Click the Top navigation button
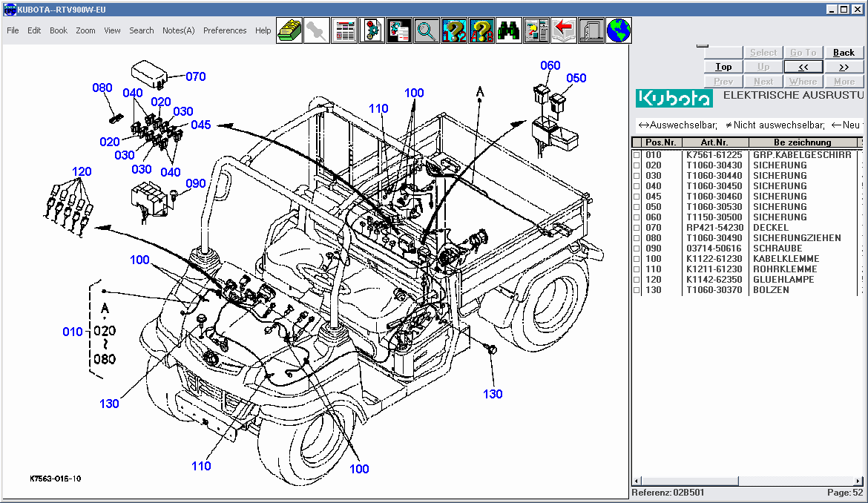Image resolution: width=868 pixels, height=503 pixels. (722, 66)
